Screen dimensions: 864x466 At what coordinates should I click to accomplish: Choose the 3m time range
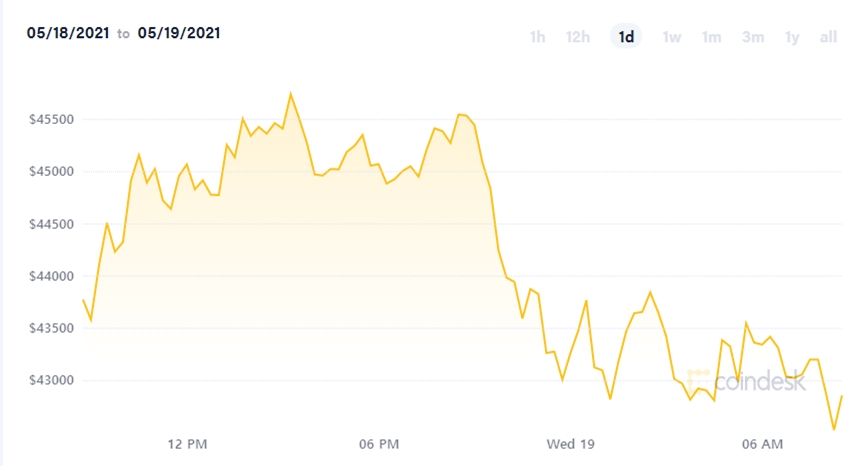[753, 38]
